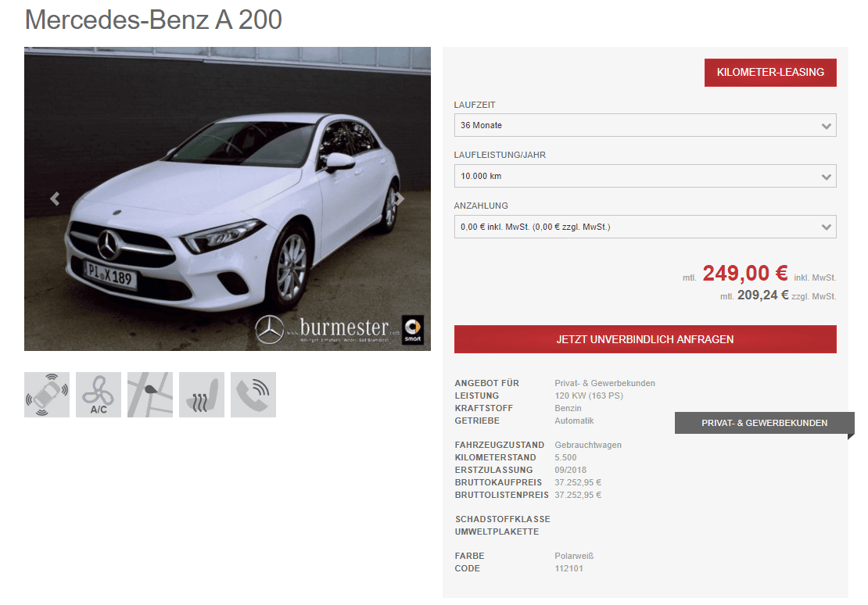The width and height of the screenshot is (868, 605).
Task: Click the LAUFZEIT field label
Action: click(x=475, y=105)
